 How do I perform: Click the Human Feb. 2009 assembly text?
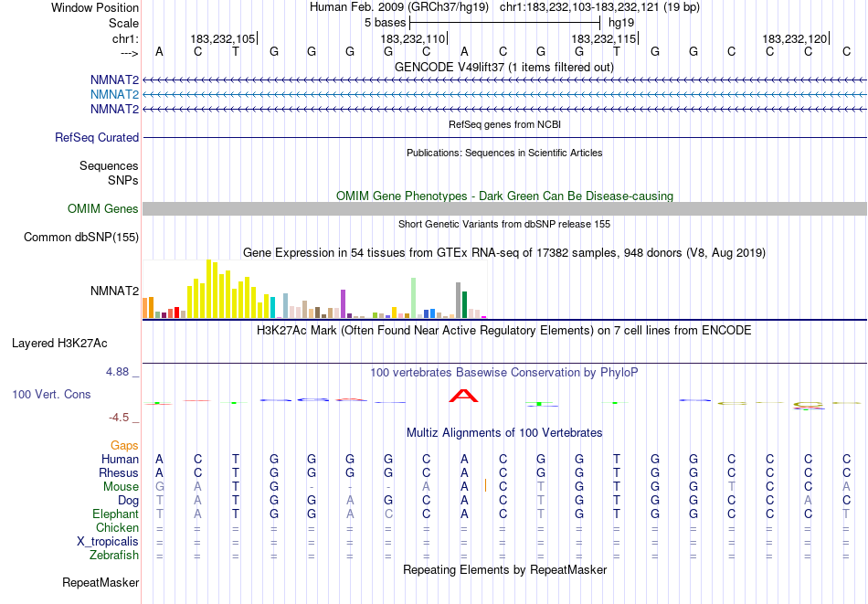399,7
